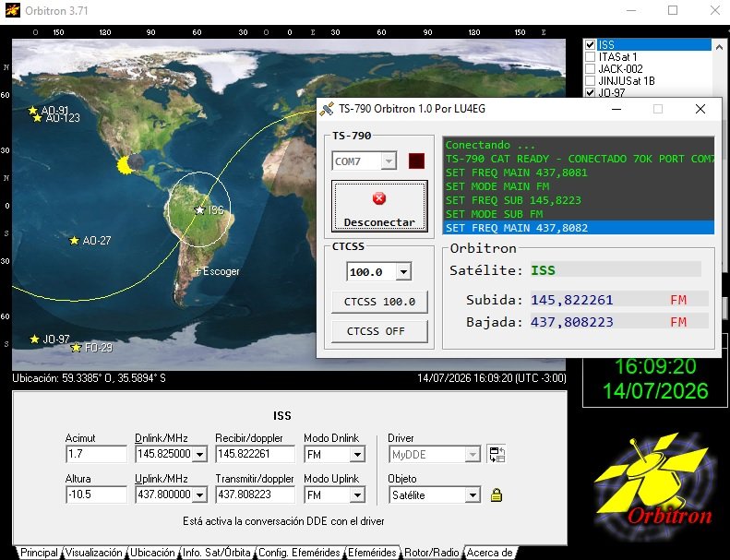730x560 pixels.
Task: Minimize the TS-790 Orbitron window
Action: [616, 109]
